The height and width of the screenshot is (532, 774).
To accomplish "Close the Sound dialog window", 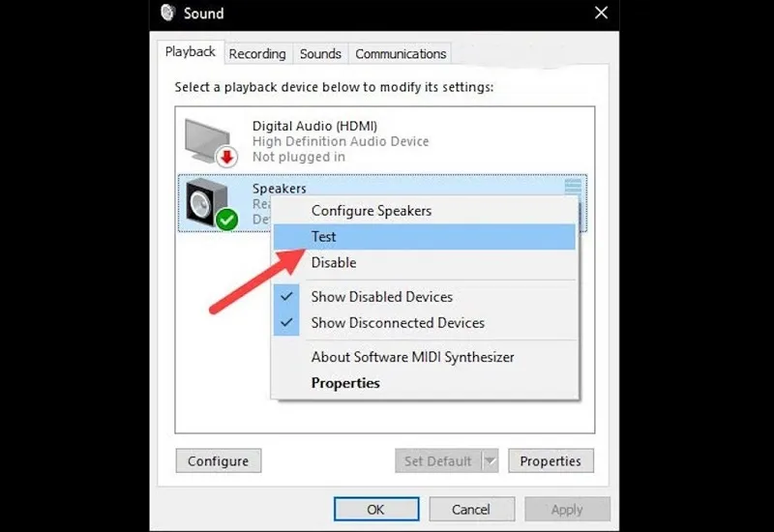I will point(601,13).
